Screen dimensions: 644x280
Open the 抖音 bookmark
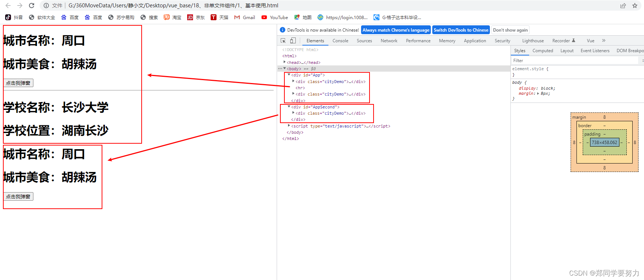point(14,17)
